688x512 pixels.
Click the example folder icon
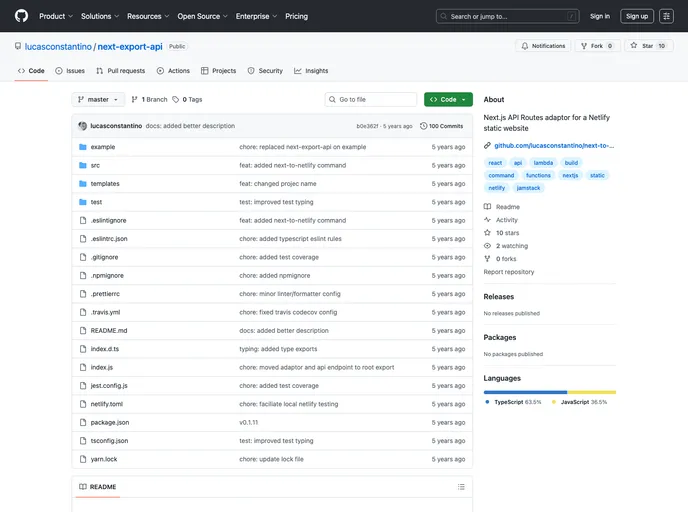[82, 147]
